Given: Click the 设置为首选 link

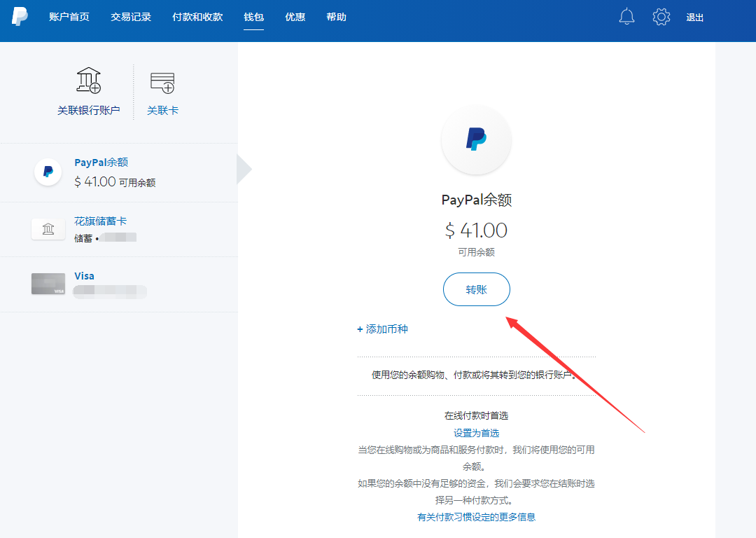Looking at the screenshot, I should pyautogui.click(x=476, y=432).
